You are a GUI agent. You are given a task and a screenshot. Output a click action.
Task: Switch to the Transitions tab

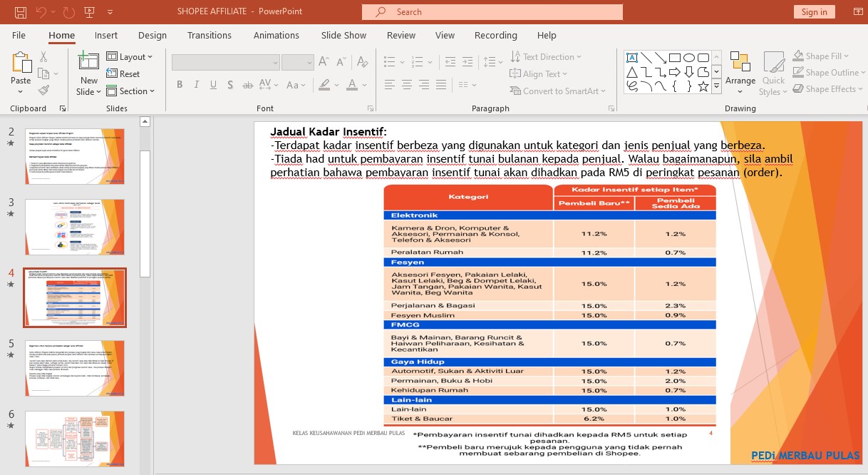pos(209,36)
